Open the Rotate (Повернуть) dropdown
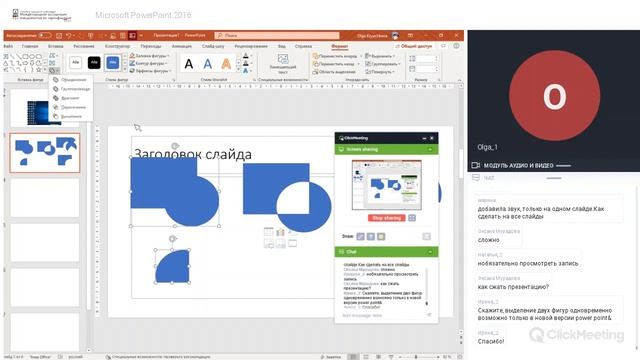This screenshot has height=360, width=640. coord(380,71)
